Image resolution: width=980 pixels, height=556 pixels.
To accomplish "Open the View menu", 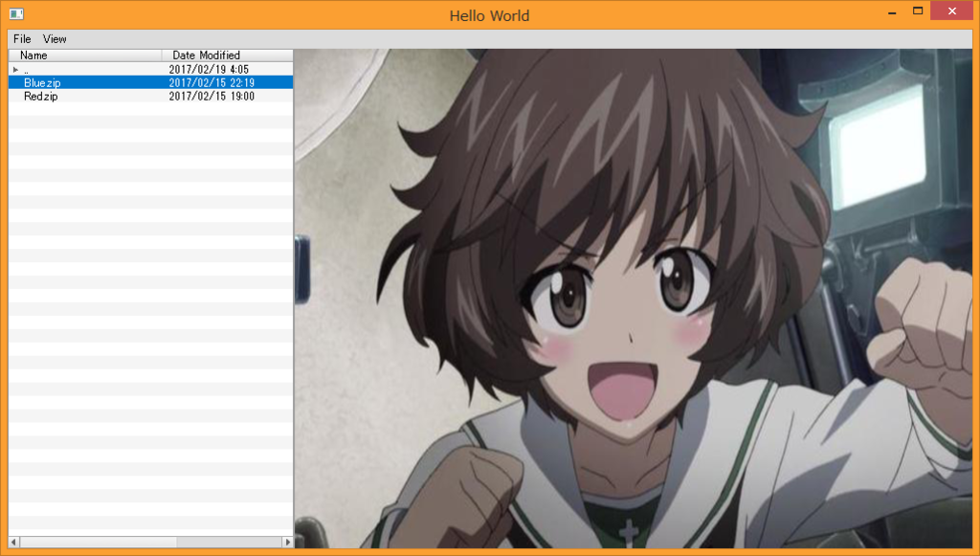I will click(55, 38).
